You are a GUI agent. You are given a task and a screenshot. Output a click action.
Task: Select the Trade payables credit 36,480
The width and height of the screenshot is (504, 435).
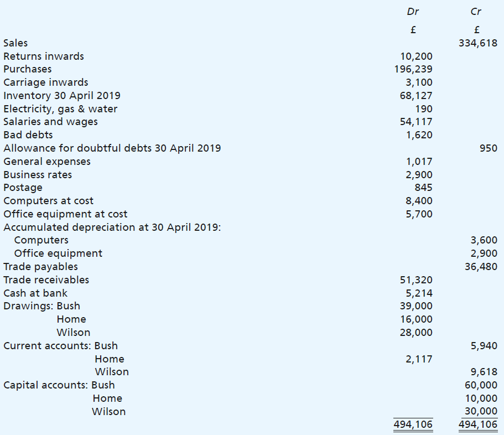[481, 267]
